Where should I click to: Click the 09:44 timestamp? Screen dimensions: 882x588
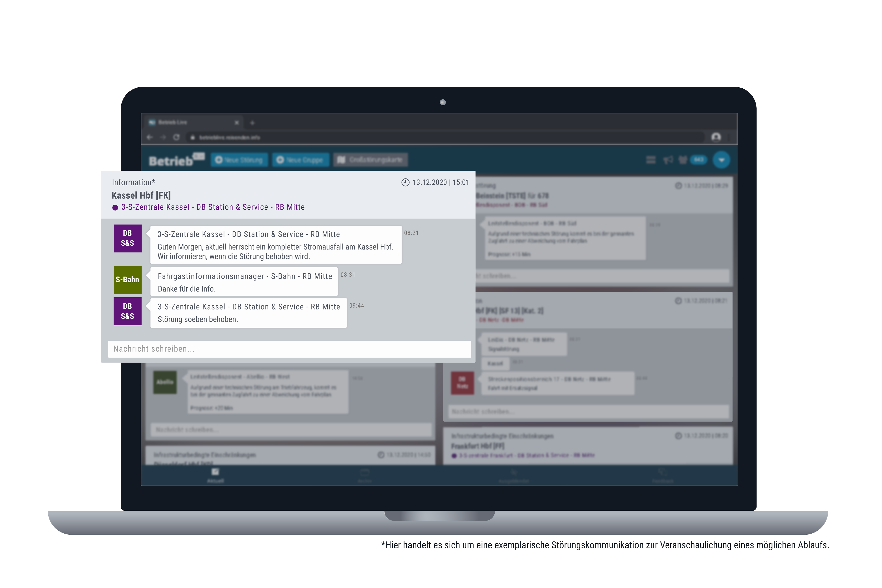(356, 306)
